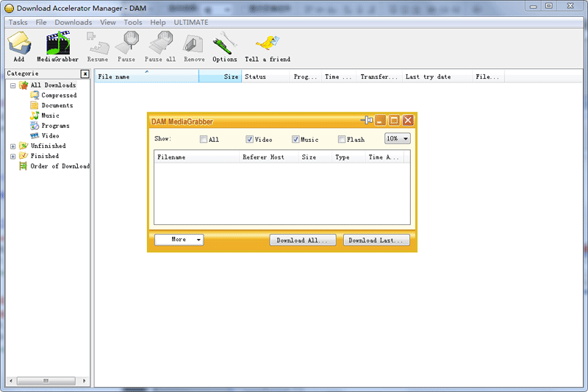Click the Add download toolbar icon
Viewport: 588px width, 392px height.
pos(19,46)
